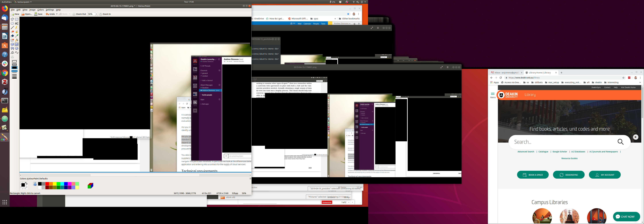This screenshot has width=644, height=224.
Task: Click the BOOK A SPACE button
Action: (533, 175)
